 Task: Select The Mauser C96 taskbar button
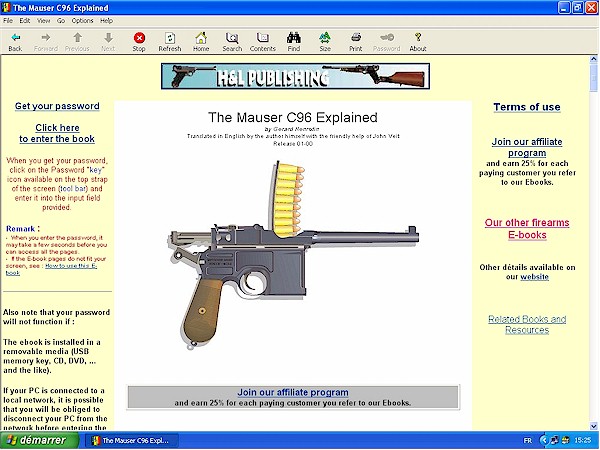[x=132, y=440]
